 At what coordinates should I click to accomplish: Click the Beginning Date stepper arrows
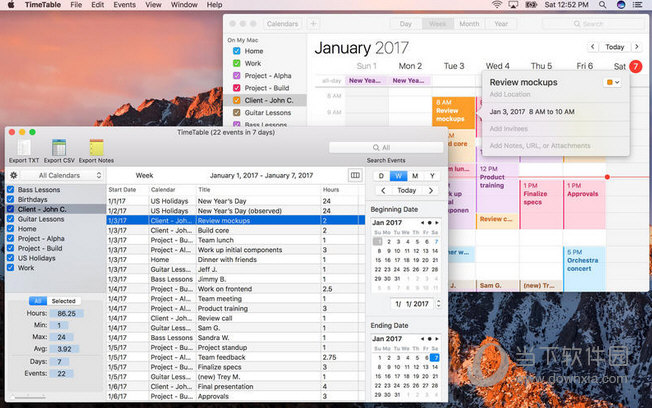pyautogui.click(x=438, y=304)
